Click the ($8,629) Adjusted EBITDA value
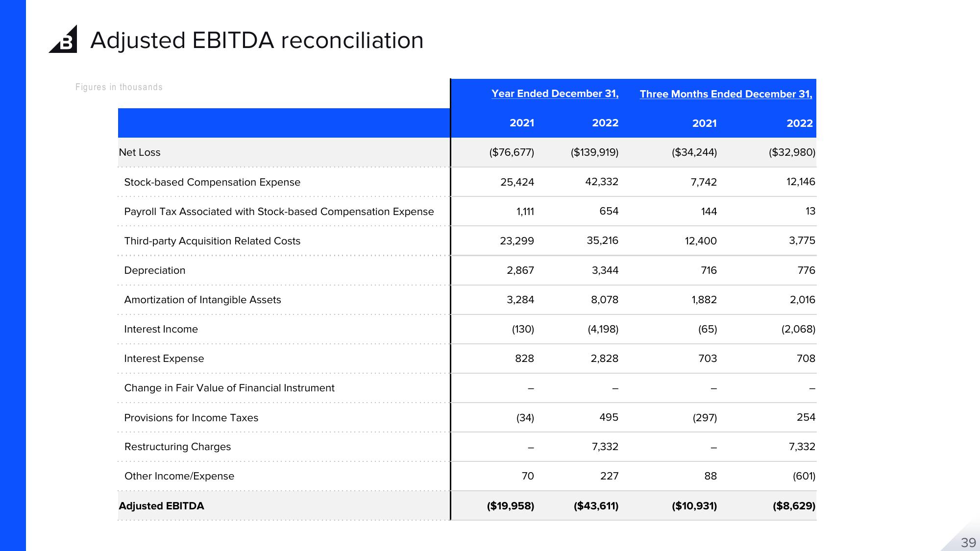The width and height of the screenshot is (980, 551). [x=794, y=506]
